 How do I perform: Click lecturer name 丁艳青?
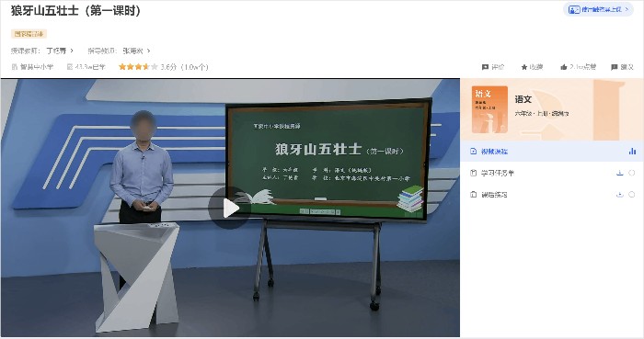point(56,51)
